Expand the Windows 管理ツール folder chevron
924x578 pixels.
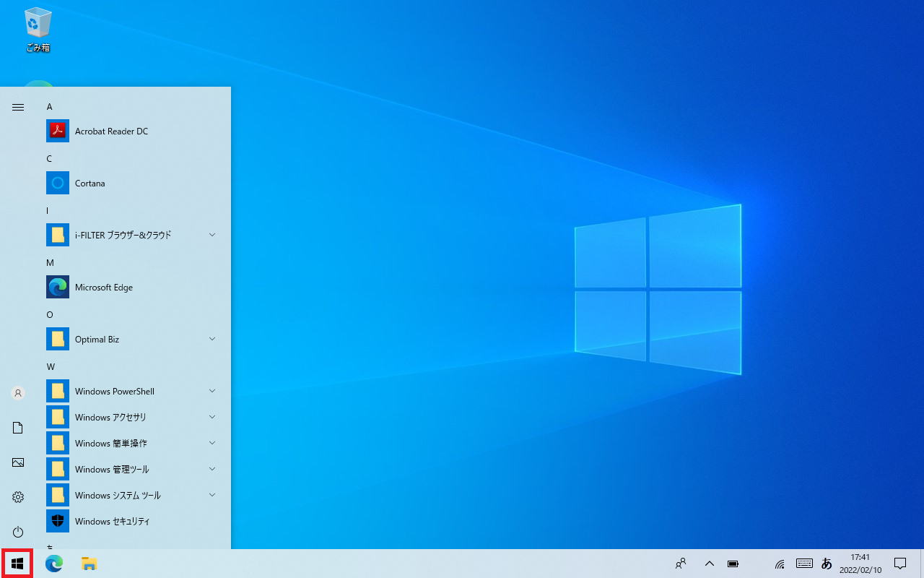pos(212,469)
